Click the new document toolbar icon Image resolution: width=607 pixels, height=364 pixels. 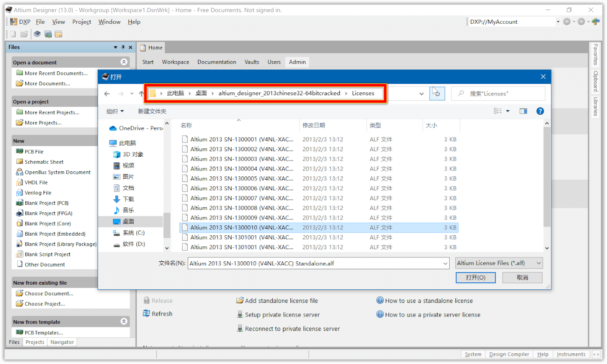[x=13, y=34]
